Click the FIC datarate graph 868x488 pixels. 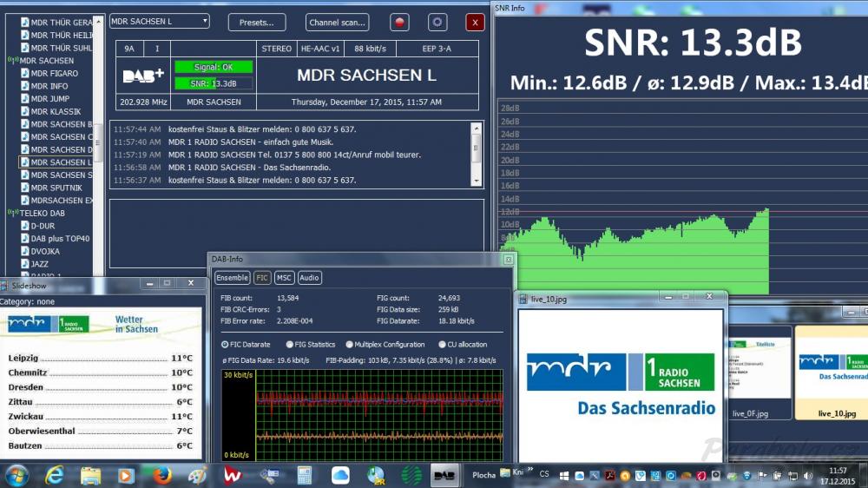(362, 415)
